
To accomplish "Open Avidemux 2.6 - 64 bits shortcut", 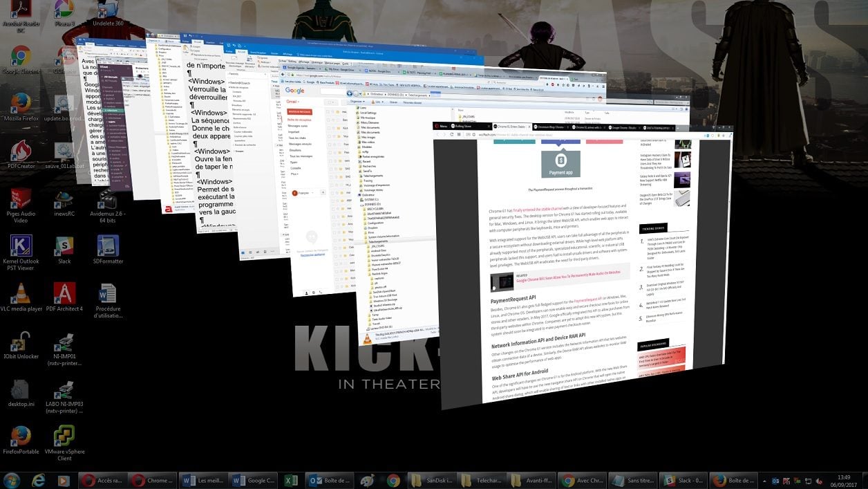I will (x=108, y=206).
